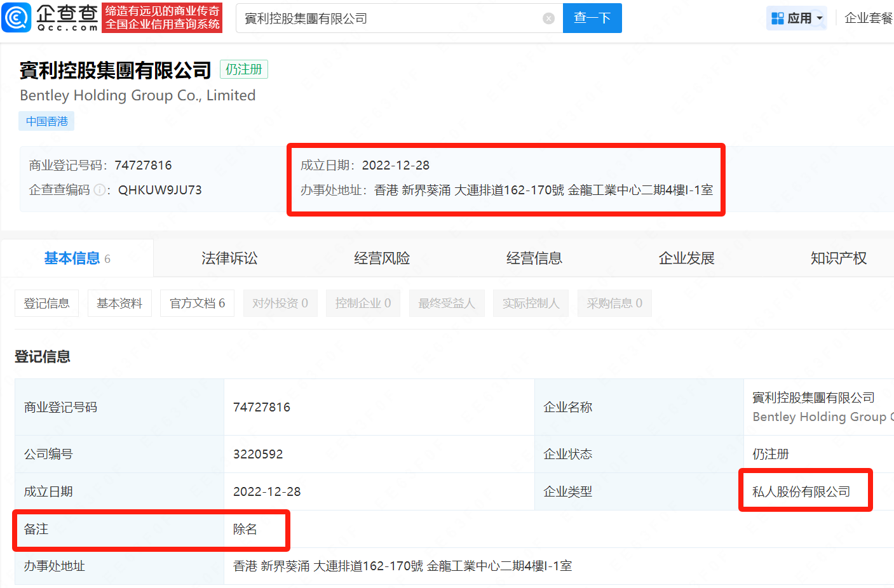Switch to the 经营风险 tab
894x588 pixels.
(382, 258)
